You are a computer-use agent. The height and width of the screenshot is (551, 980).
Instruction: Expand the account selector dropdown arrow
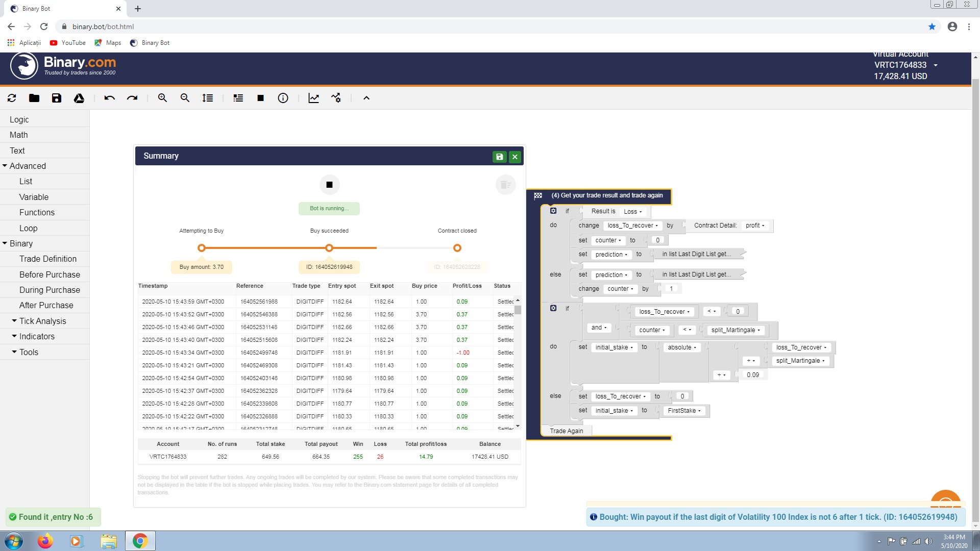click(936, 65)
